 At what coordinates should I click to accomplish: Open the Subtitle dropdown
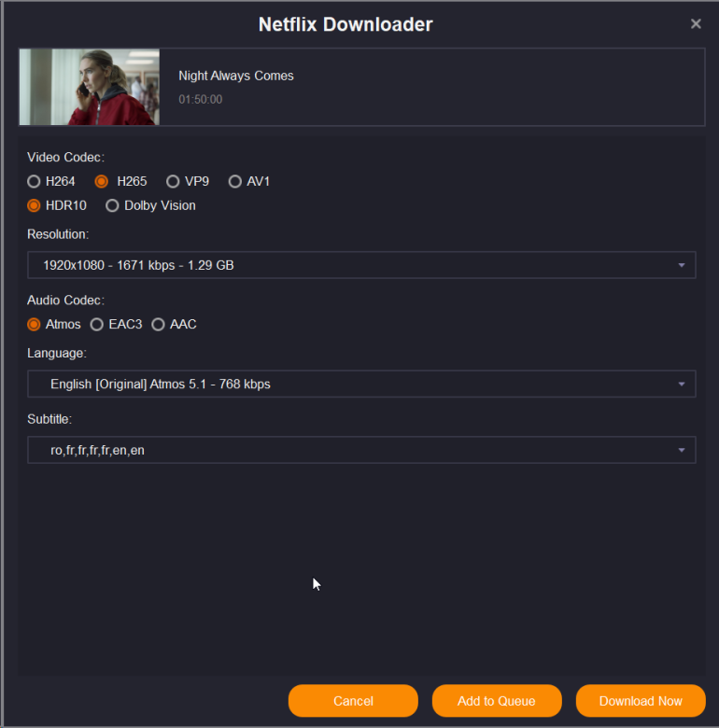[x=361, y=450]
